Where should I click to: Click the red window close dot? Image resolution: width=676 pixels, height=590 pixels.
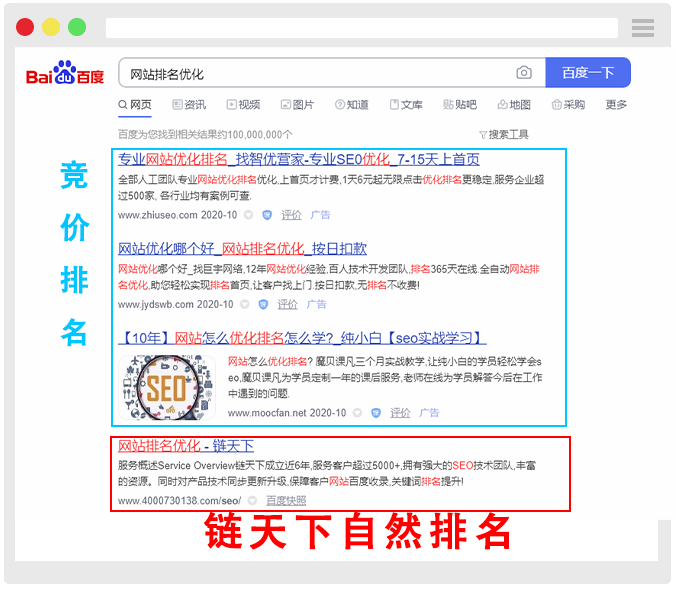pos(25,27)
